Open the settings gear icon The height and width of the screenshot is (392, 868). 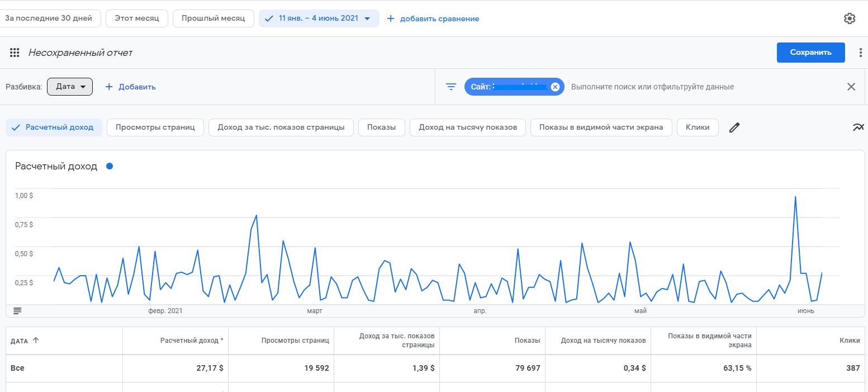click(849, 18)
